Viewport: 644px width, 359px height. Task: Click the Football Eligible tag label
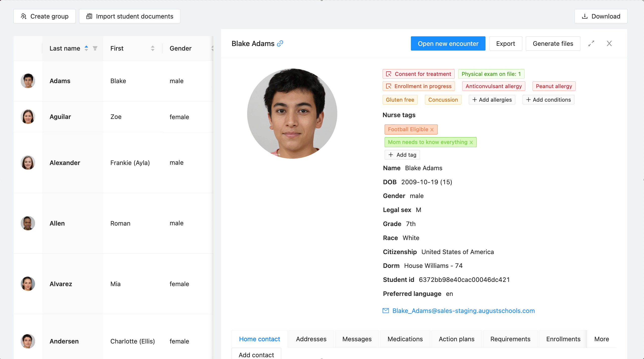coord(408,129)
